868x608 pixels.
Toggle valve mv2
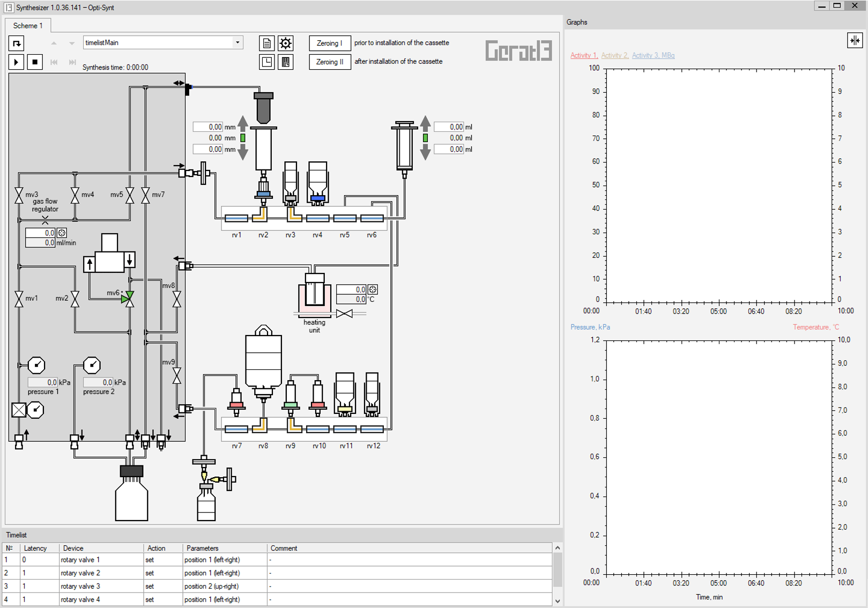(x=75, y=299)
